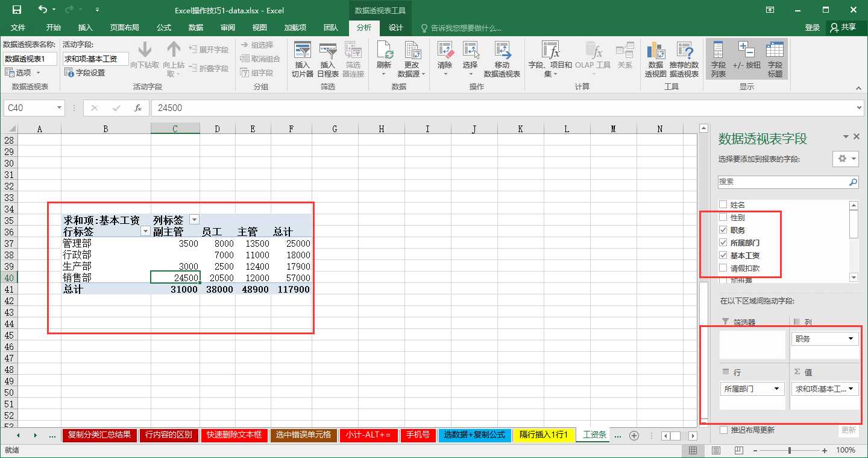This screenshot has width=868, height=458.
Task: Switch to sheet tab 手机号
Action: click(418, 435)
